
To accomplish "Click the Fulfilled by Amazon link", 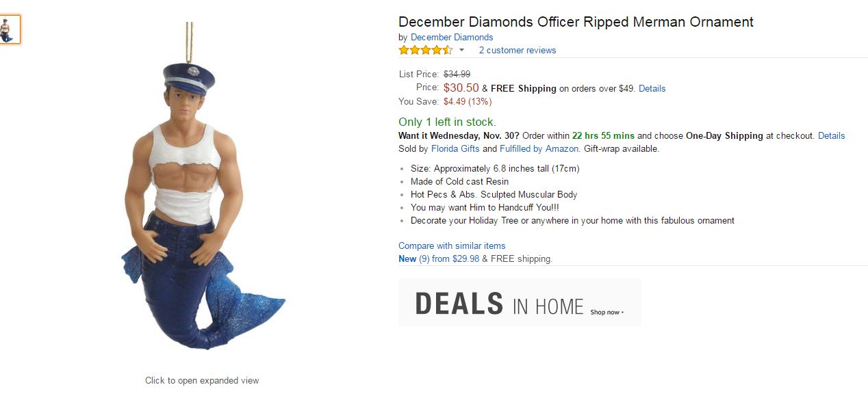I will [x=539, y=148].
